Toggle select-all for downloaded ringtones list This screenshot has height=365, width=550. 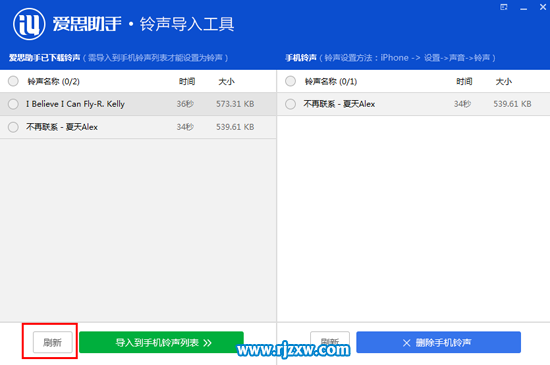point(13,81)
